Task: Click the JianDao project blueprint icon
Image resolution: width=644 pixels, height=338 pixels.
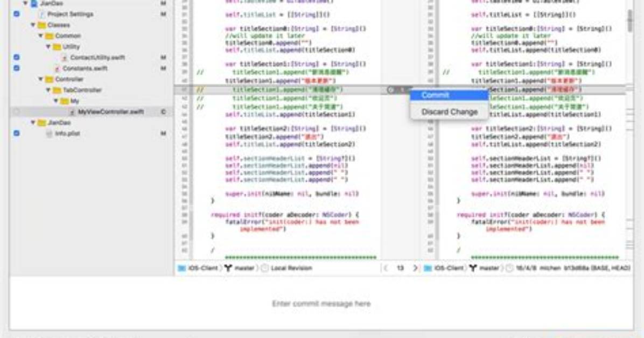Action: click(x=34, y=3)
